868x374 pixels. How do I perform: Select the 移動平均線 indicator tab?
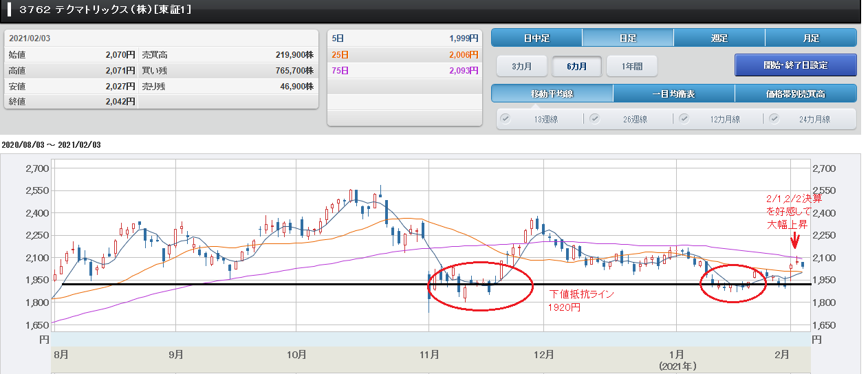point(552,93)
